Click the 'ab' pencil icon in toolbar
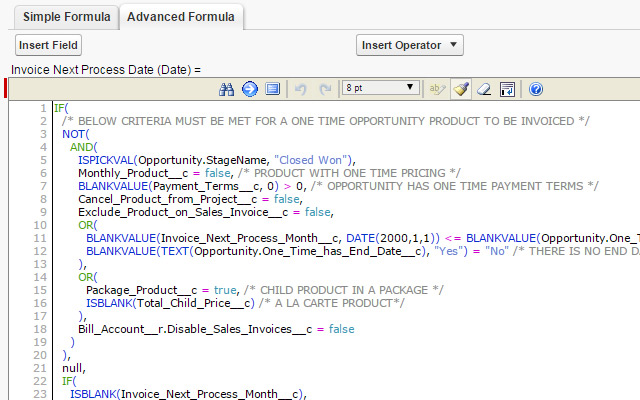The image size is (640, 400). 437,89
